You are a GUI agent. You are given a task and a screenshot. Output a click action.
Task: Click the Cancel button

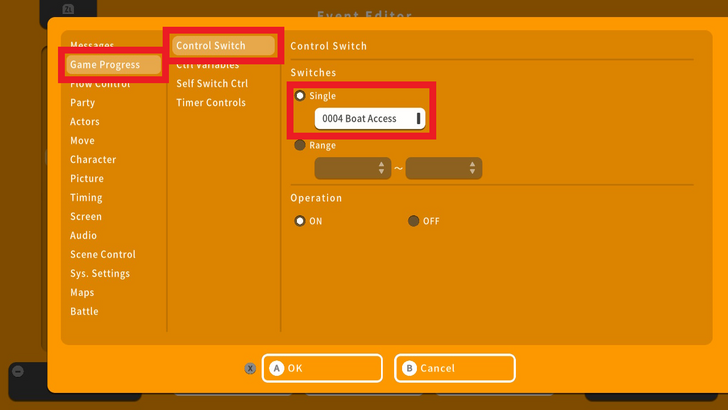click(x=454, y=368)
